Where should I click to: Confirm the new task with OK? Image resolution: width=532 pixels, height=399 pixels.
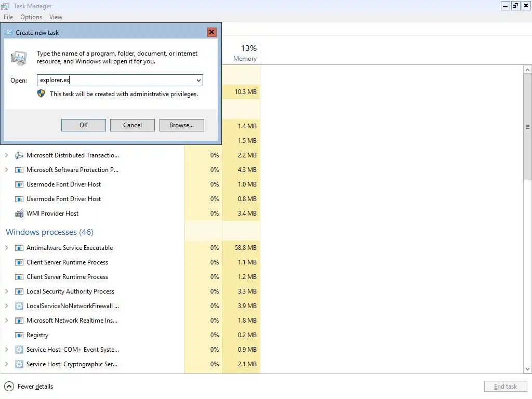[x=84, y=125]
